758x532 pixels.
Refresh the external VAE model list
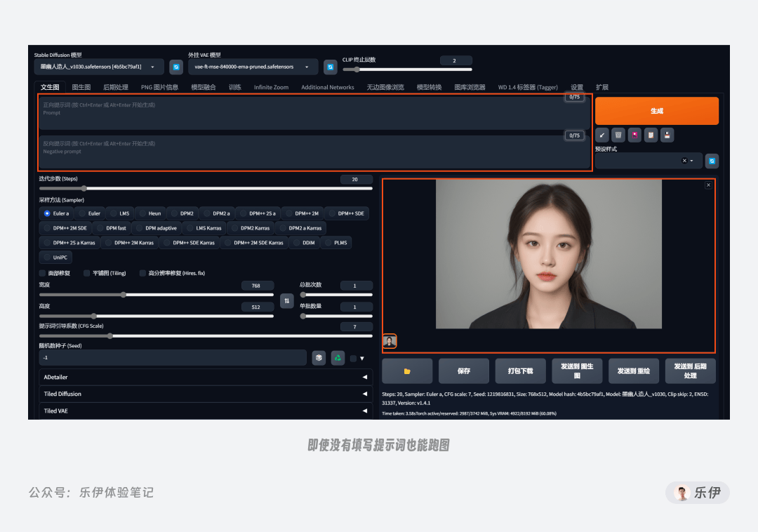(x=330, y=67)
